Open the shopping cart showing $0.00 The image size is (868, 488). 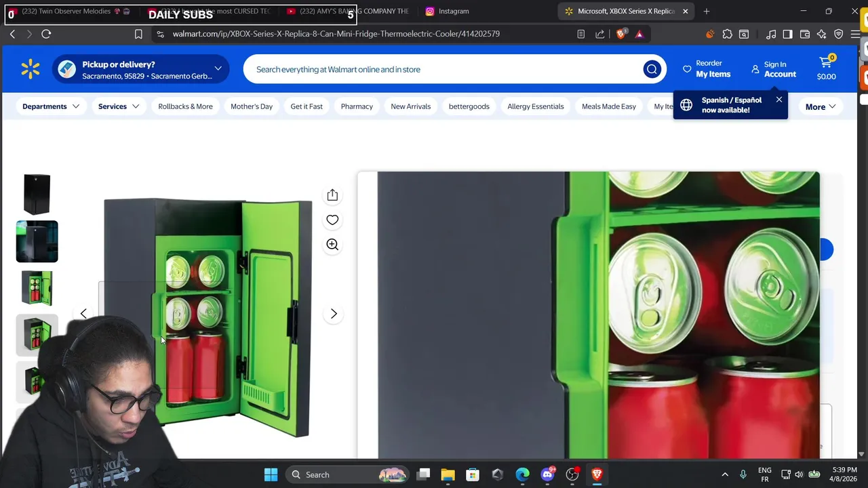point(826,68)
